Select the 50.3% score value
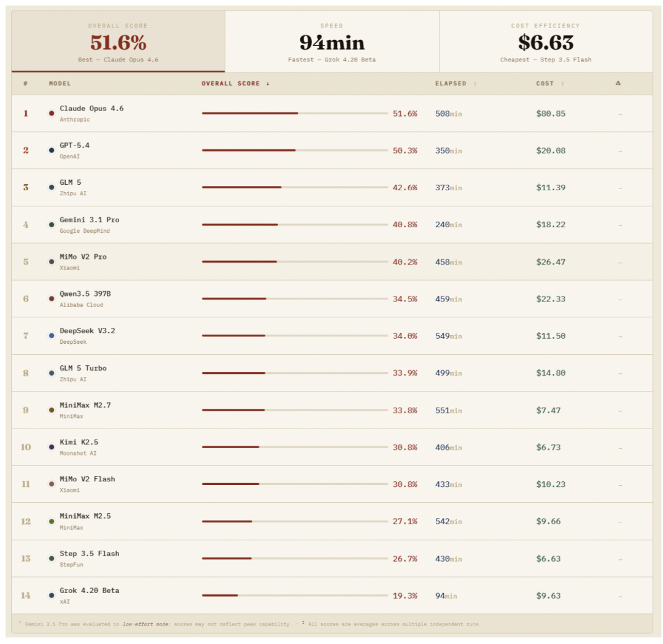The height and width of the screenshot is (644, 663). [x=405, y=150]
